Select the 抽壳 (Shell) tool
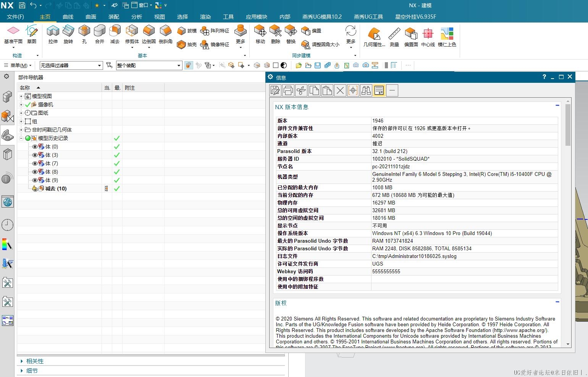The image size is (588, 377). pyautogui.click(x=187, y=45)
